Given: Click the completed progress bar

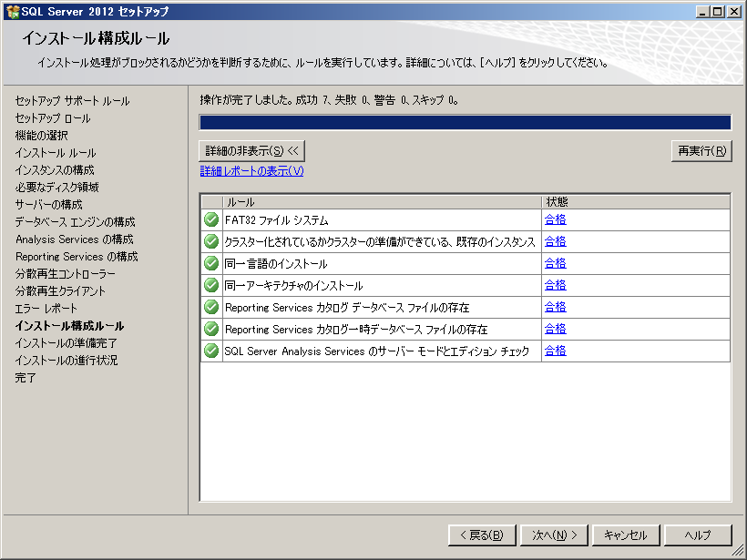Looking at the screenshot, I should tap(465, 123).
